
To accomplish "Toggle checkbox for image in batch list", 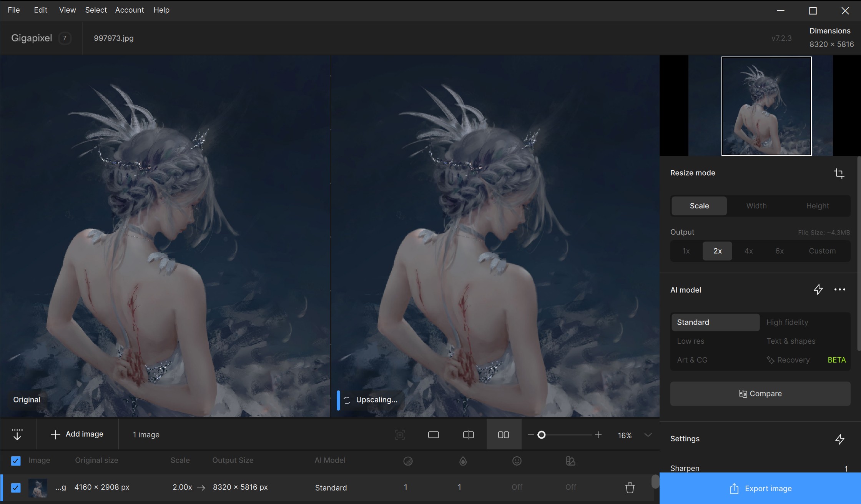I will [x=16, y=487].
